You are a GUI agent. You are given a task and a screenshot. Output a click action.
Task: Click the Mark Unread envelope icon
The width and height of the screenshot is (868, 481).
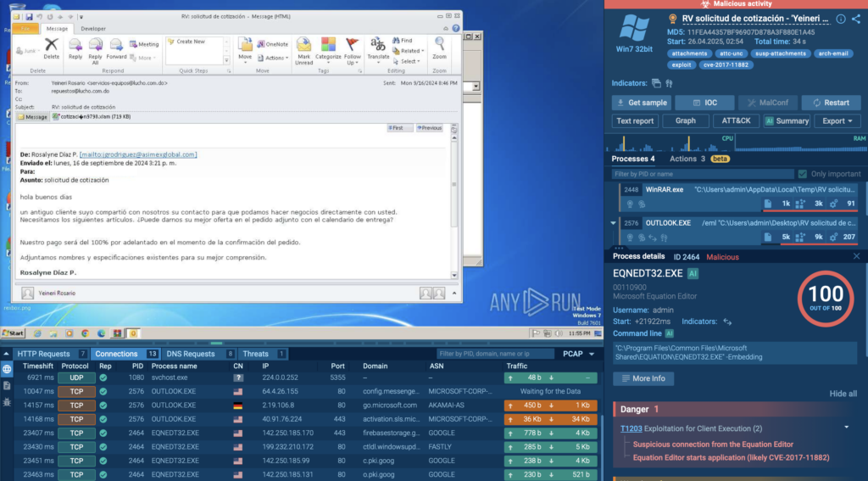tap(304, 49)
